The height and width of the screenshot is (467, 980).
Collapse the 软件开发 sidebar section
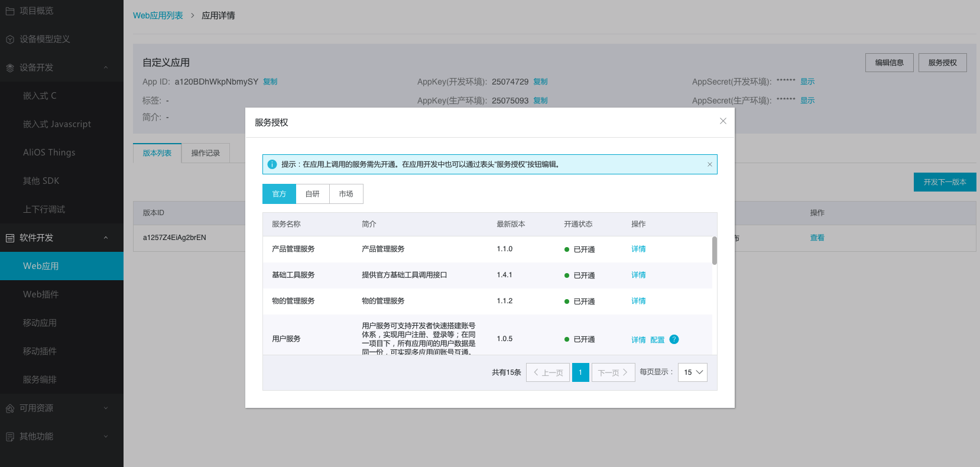coord(106,238)
